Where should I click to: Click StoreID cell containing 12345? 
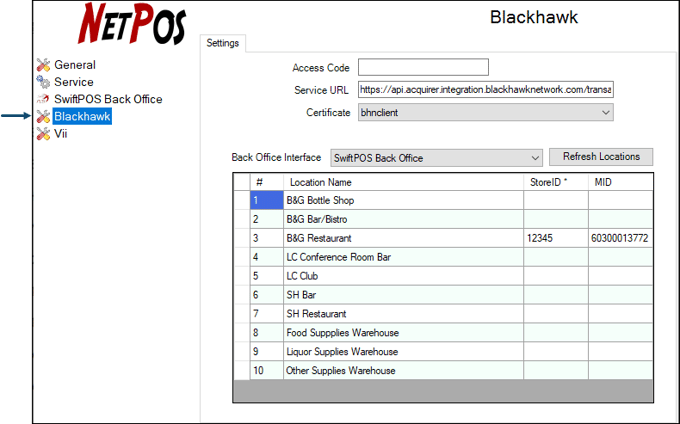tap(556, 238)
